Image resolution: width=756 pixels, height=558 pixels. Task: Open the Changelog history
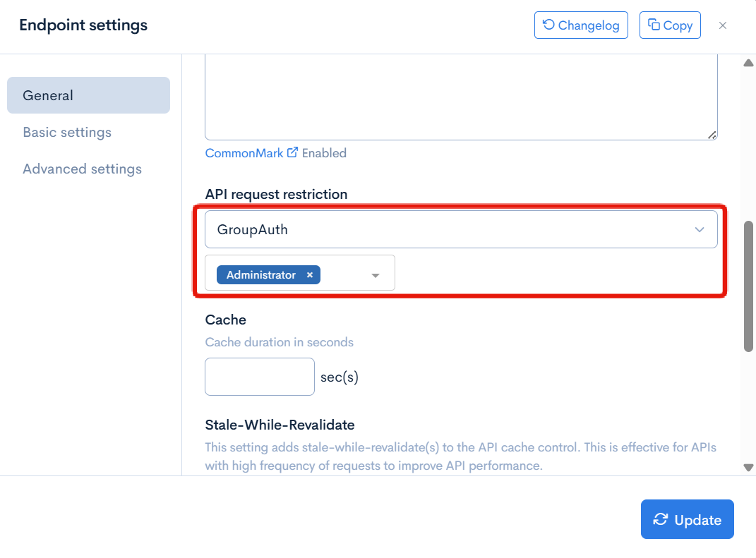click(x=581, y=25)
